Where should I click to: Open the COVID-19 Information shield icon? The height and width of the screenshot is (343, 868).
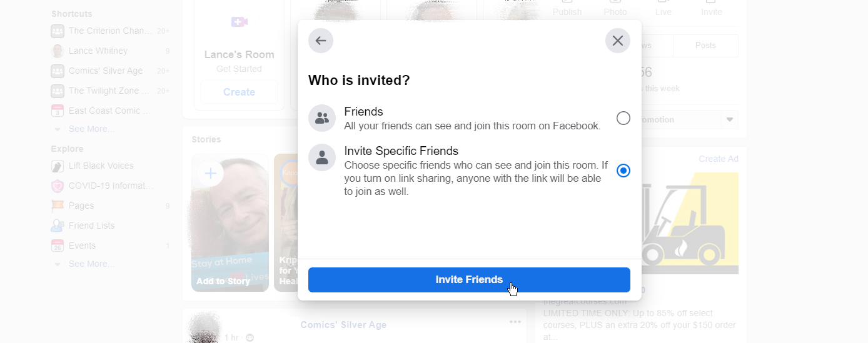pyautogui.click(x=58, y=186)
